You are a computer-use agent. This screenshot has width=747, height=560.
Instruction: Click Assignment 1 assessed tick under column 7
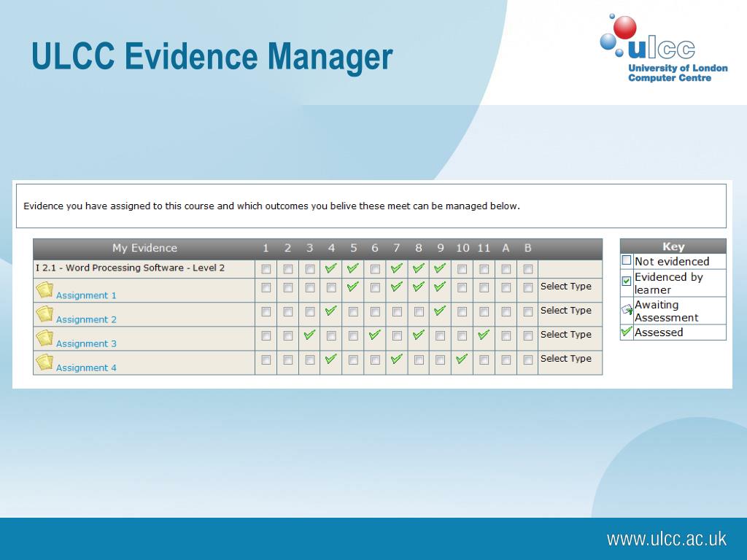click(396, 287)
